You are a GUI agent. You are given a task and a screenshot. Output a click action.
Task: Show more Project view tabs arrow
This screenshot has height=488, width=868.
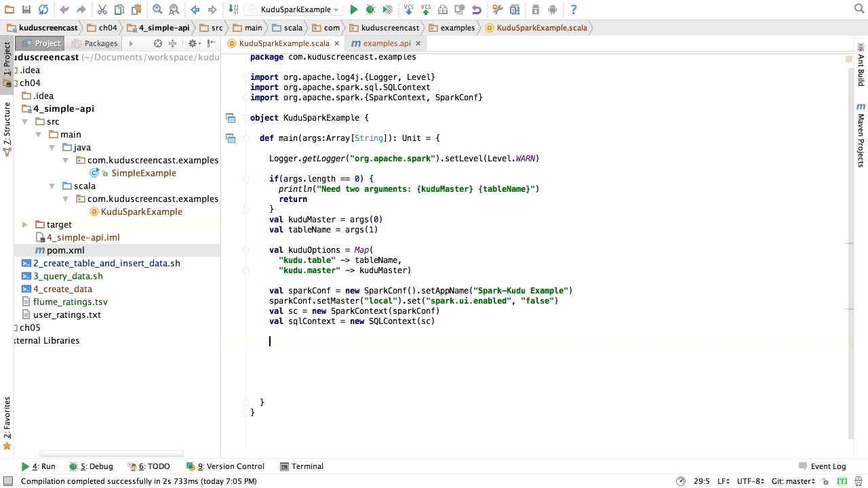[131, 43]
